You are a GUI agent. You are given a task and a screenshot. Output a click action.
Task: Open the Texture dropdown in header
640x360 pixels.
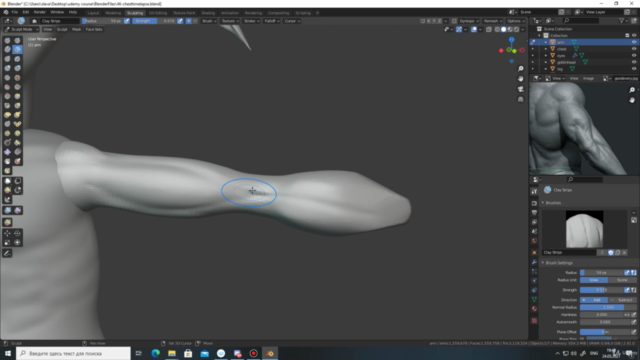230,21
